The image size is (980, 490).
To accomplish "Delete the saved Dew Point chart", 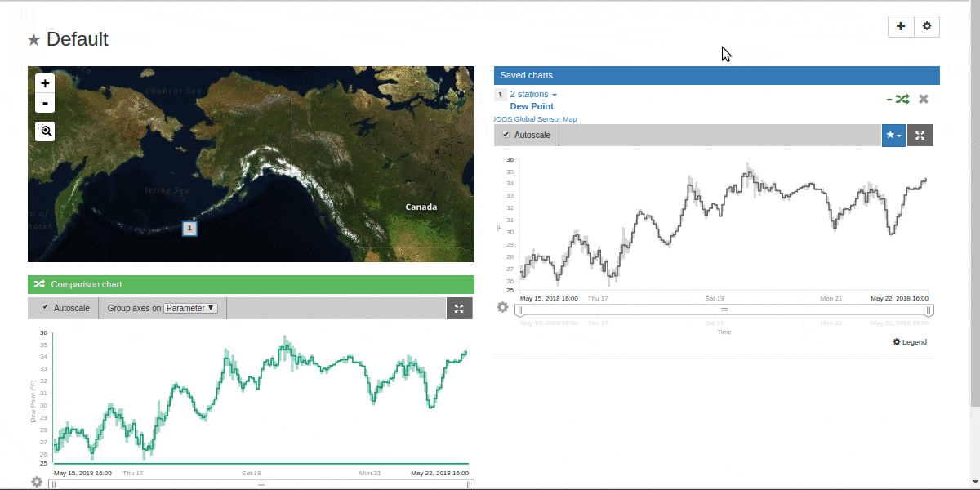I will 924,99.
